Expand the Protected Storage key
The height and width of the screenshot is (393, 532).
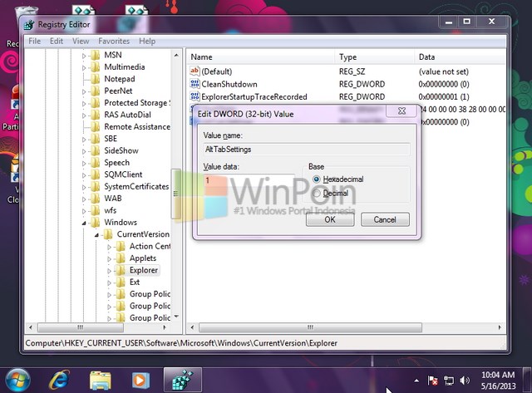[84, 103]
